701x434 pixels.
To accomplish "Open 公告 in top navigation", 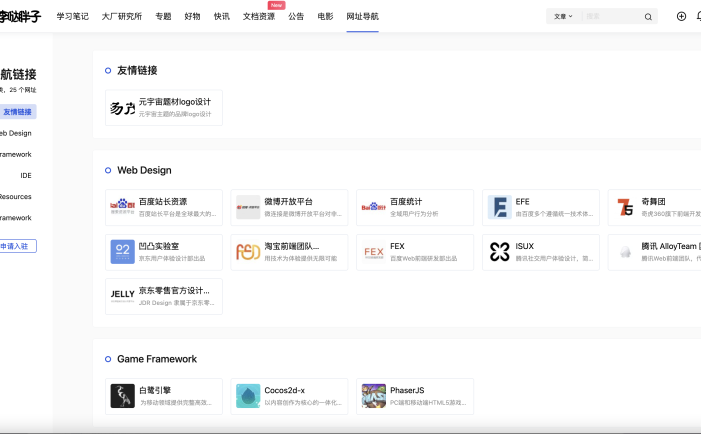I will pyautogui.click(x=296, y=17).
